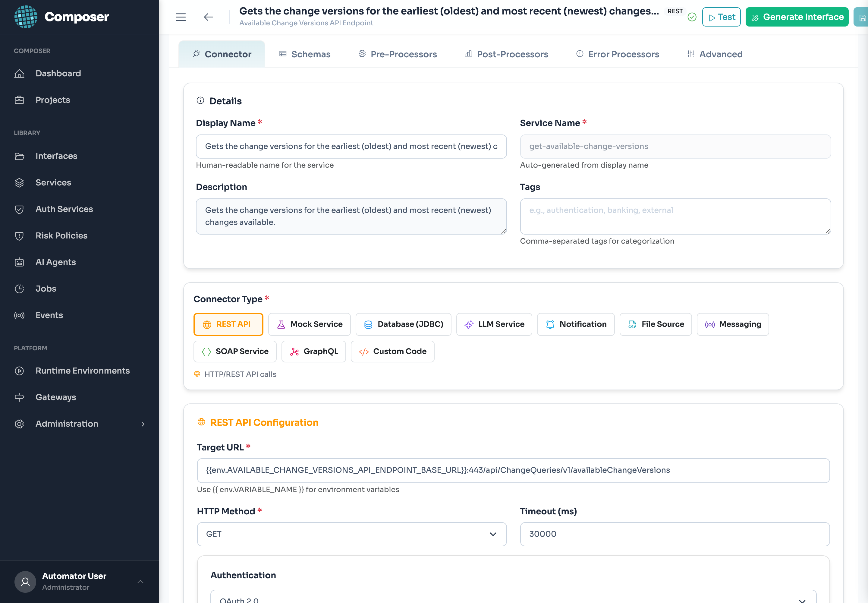
Task: Expand the Automator User menu chevron
Action: [140, 582]
